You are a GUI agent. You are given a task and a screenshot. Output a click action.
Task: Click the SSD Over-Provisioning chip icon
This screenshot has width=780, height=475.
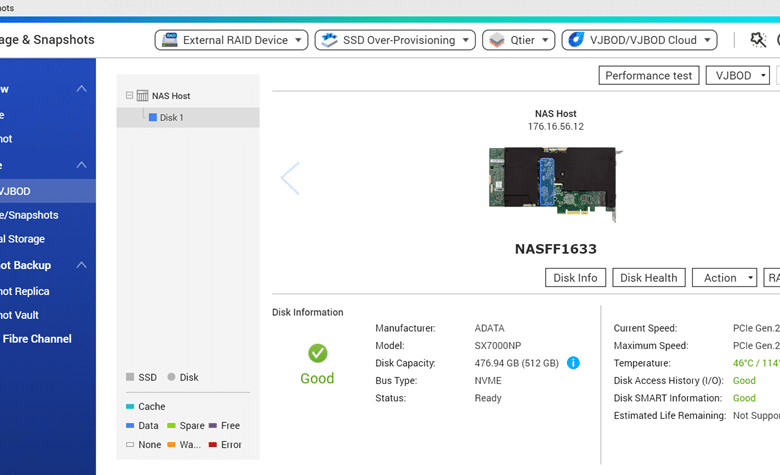pos(329,40)
